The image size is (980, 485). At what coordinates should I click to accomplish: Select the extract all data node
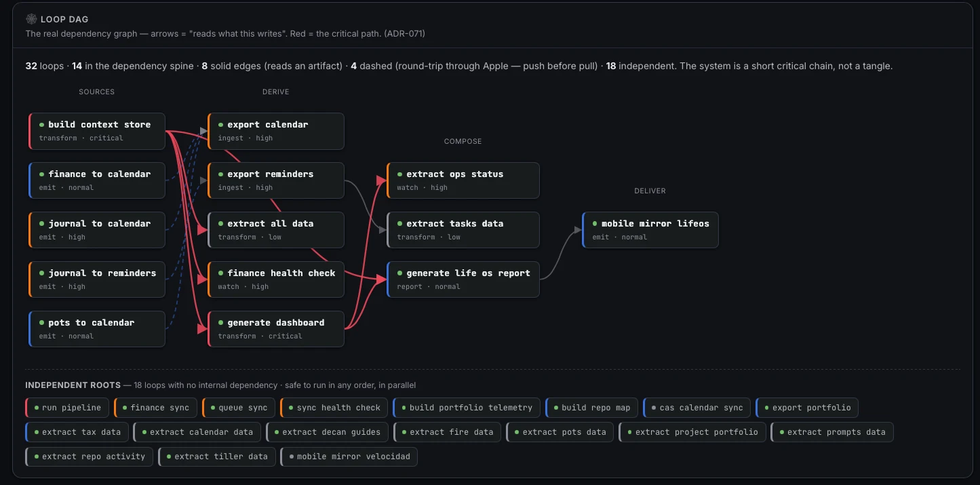[276, 230]
